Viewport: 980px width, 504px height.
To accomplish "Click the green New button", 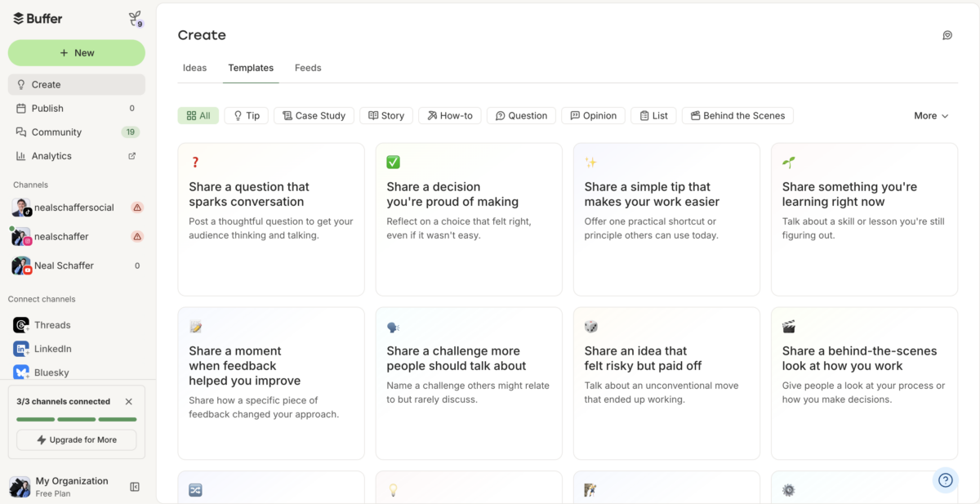I will (x=77, y=53).
